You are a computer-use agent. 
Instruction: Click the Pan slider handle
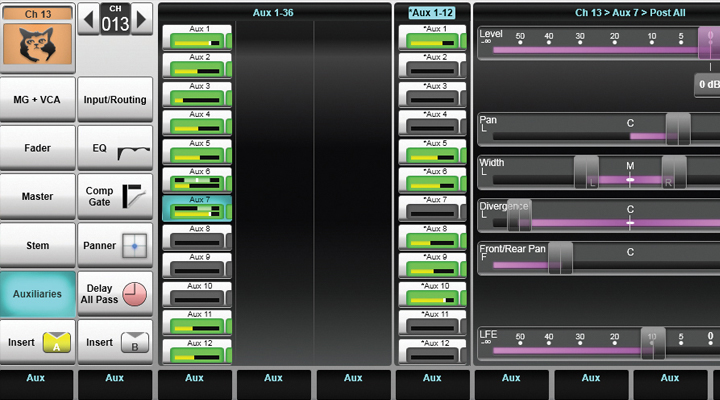(x=678, y=128)
